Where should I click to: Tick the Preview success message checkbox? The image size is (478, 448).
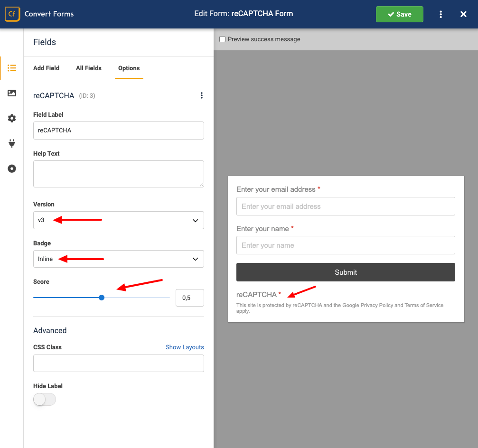(223, 39)
